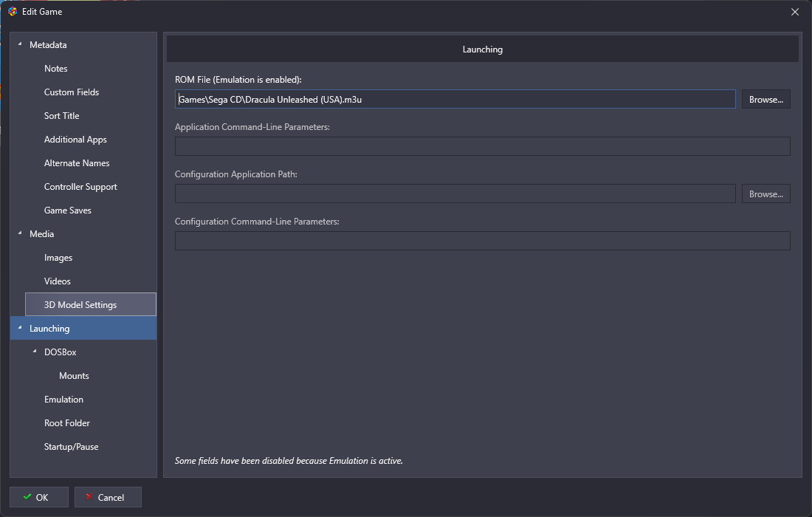This screenshot has height=517, width=812.
Task: Collapse the Launching tree section arrow
Action: pyautogui.click(x=20, y=328)
